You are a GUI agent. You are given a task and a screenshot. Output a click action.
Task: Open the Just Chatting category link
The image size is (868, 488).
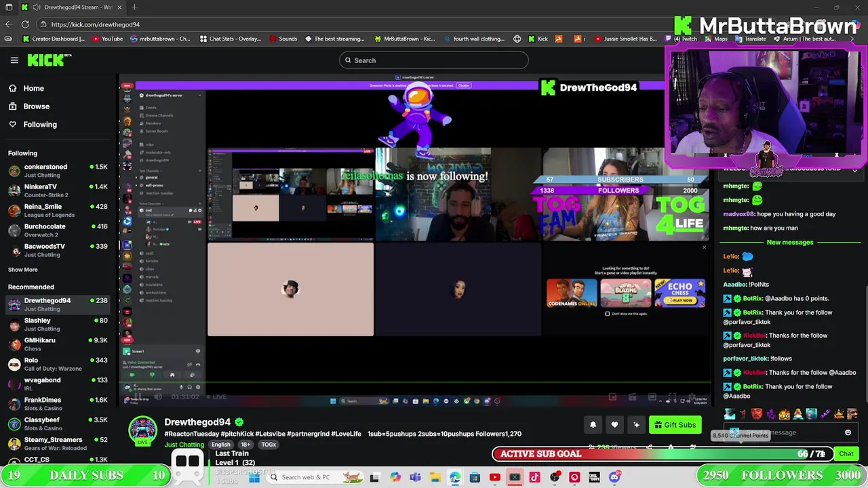pos(184,445)
